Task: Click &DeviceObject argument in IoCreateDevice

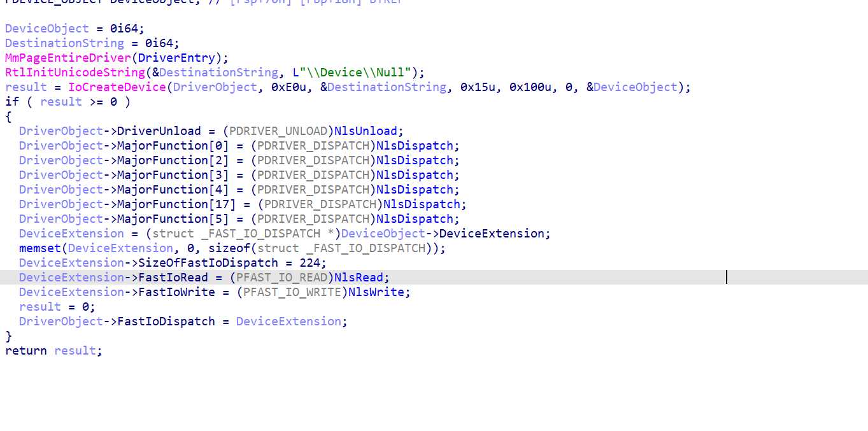Action: (632, 87)
